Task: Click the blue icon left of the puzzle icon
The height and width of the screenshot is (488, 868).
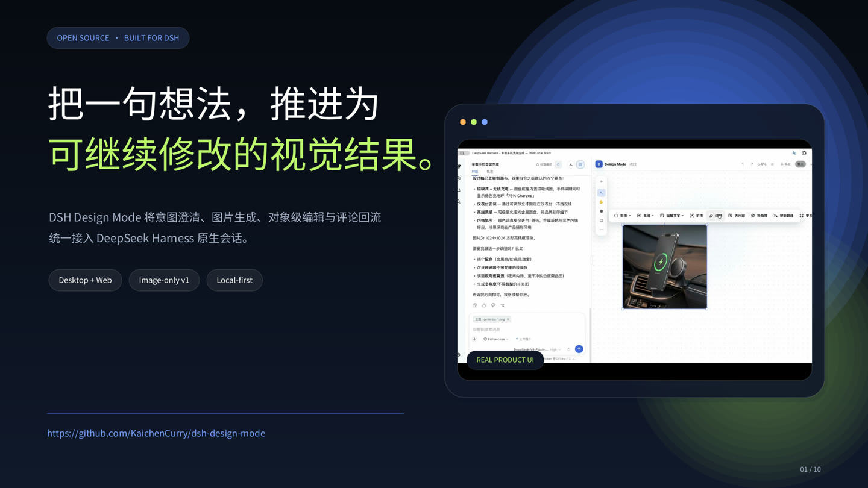Action: tap(794, 153)
